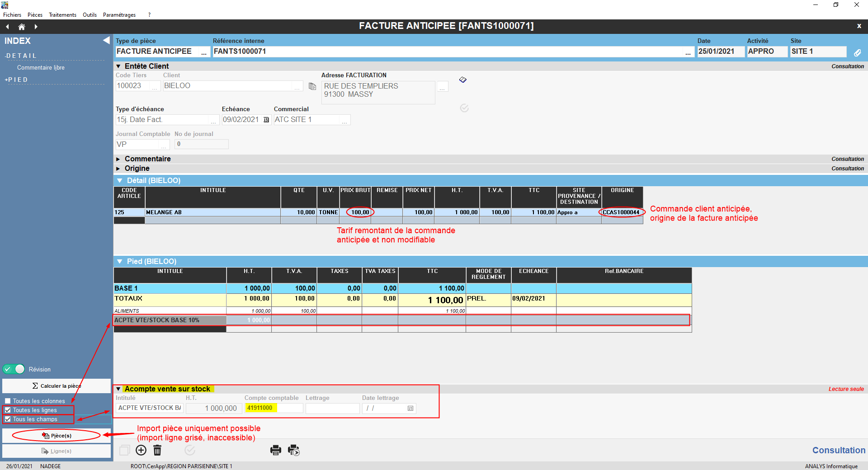Image resolution: width=868 pixels, height=470 pixels.
Task: Uncheck the Toutes les lignes checkbox
Action: pyautogui.click(x=8, y=410)
